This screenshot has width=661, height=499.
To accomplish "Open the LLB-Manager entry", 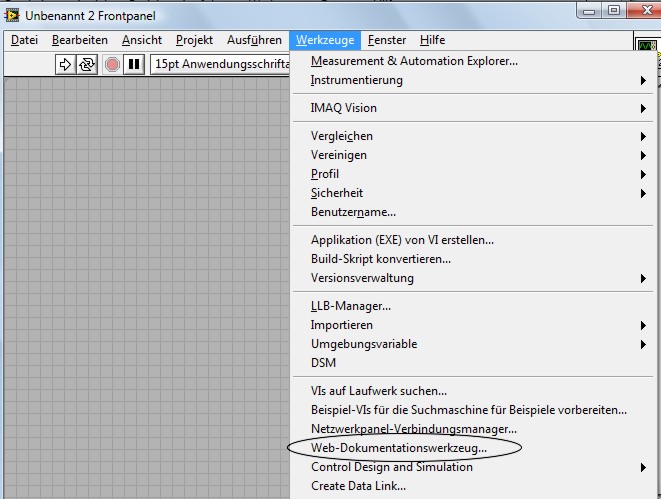I will 473,306.
